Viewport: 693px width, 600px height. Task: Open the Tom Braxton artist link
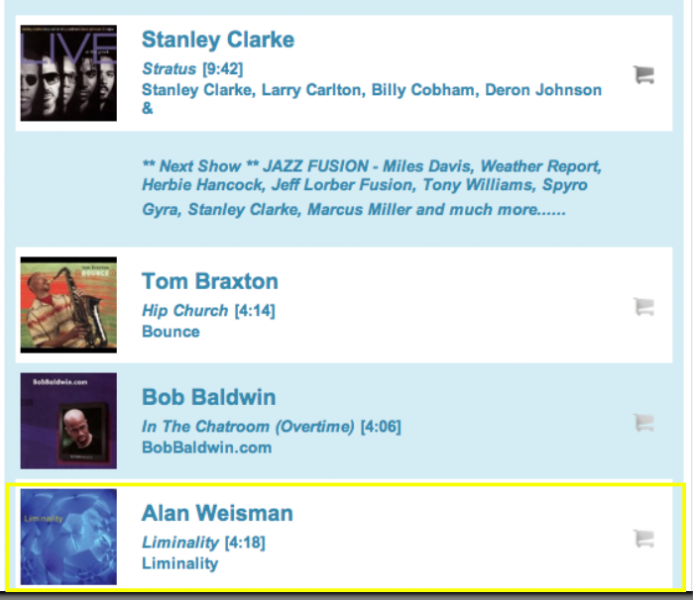(x=210, y=281)
